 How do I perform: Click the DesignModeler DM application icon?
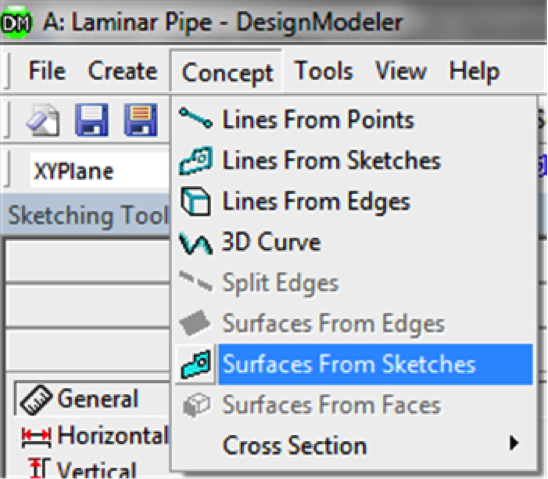pyautogui.click(x=16, y=23)
